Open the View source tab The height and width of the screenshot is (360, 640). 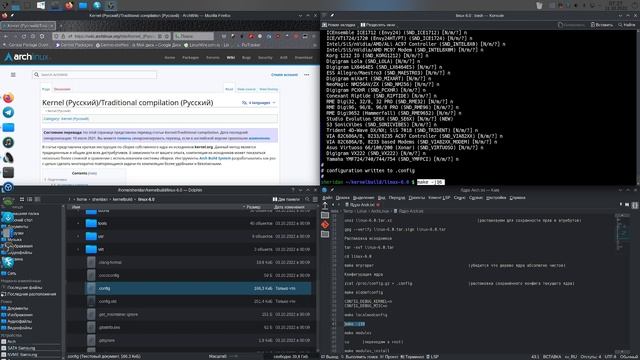(246, 89)
